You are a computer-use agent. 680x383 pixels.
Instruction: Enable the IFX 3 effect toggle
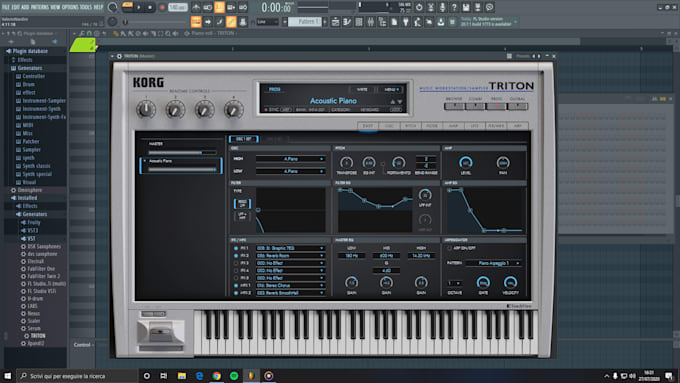point(236,263)
